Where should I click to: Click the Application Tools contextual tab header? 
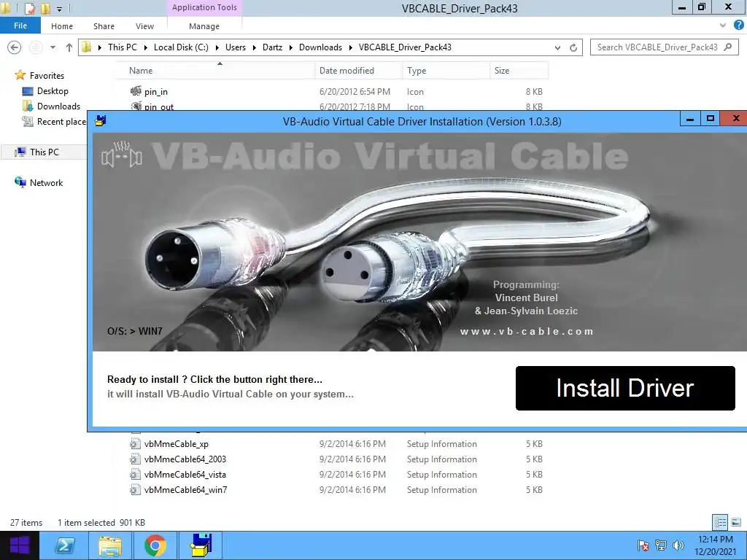[x=204, y=7]
